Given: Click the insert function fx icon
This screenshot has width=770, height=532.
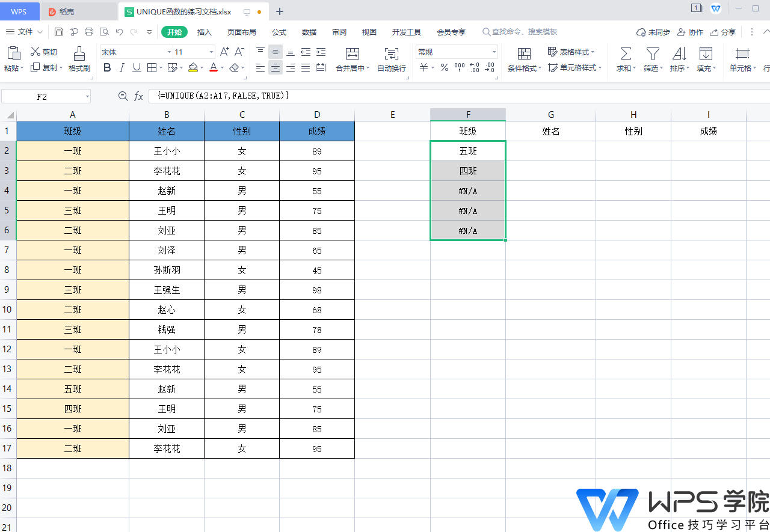Looking at the screenshot, I should (x=138, y=96).
